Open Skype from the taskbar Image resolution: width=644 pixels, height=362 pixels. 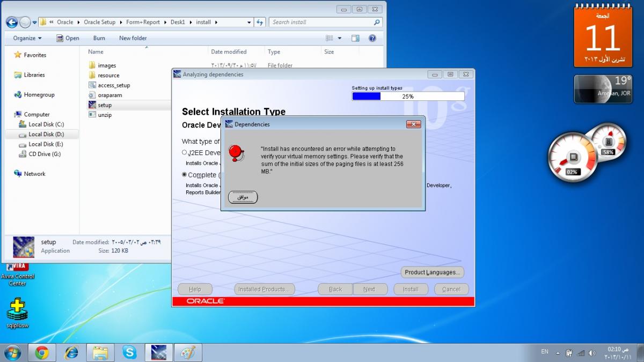pos(129,352)
